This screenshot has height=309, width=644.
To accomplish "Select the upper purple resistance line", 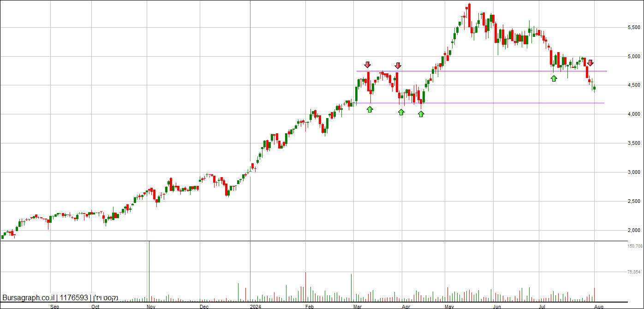I will coord(482,71).
